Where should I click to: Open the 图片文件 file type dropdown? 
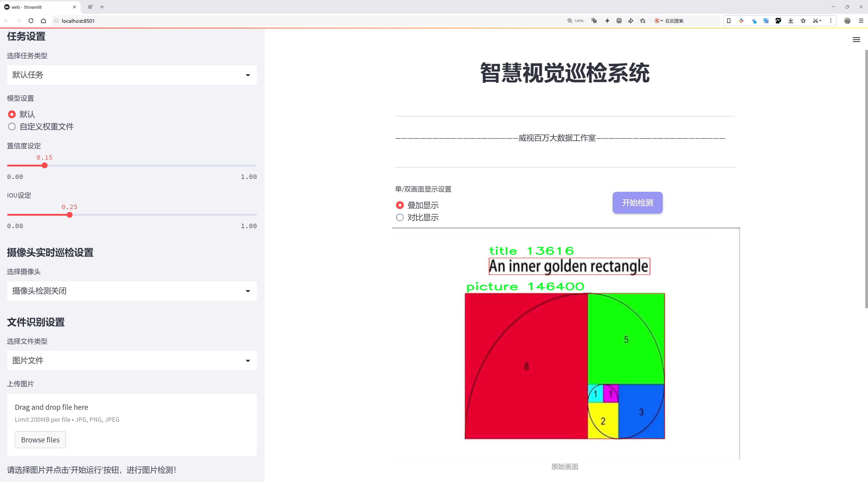coord(131,360)
